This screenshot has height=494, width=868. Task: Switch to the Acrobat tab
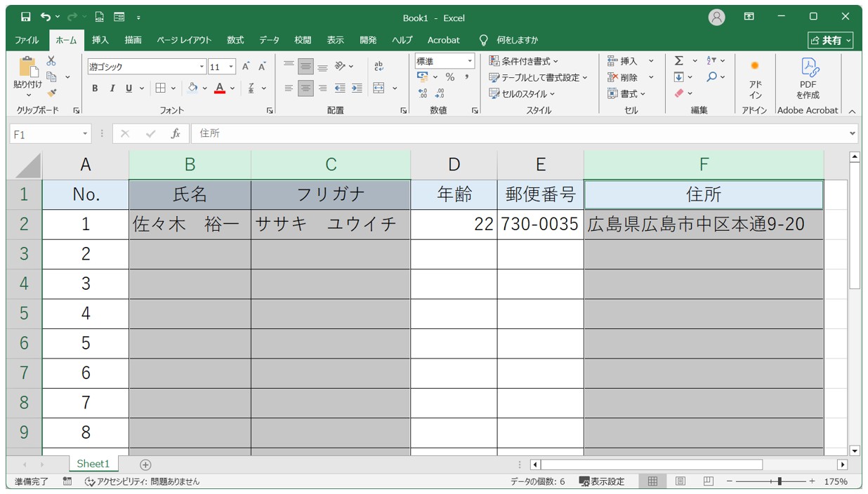pos(444,40)
